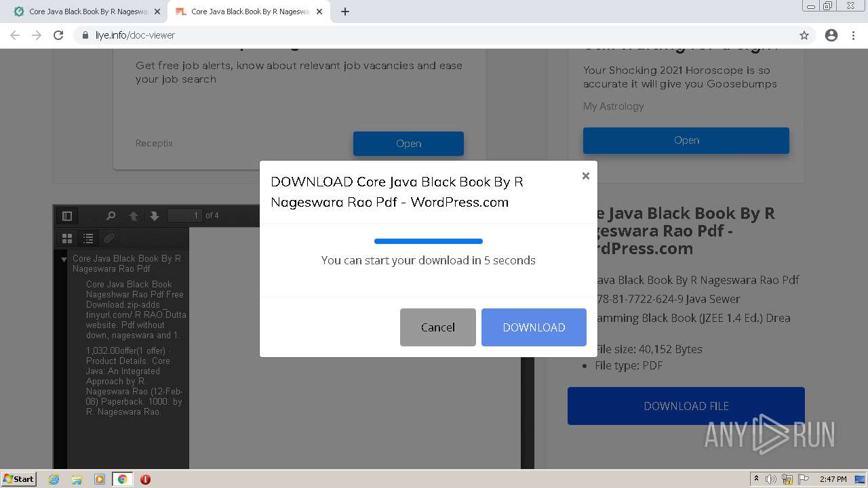Show the attachments view paperclip
Viewport: 868px width, 488px height.
[109, 238]
